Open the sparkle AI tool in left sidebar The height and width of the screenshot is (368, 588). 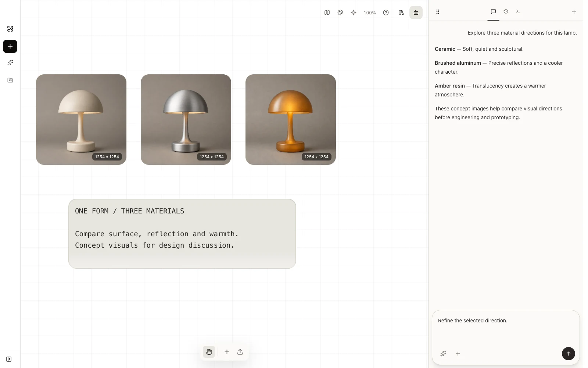pyautogui.click(x=10, y=63)
